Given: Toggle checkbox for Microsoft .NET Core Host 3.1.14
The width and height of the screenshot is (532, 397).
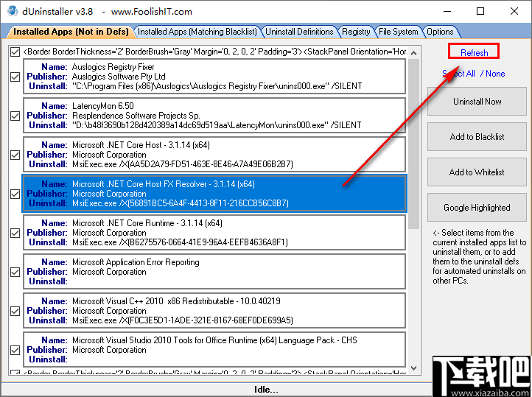Looking at the screenshot, I should tap(15, 155).
